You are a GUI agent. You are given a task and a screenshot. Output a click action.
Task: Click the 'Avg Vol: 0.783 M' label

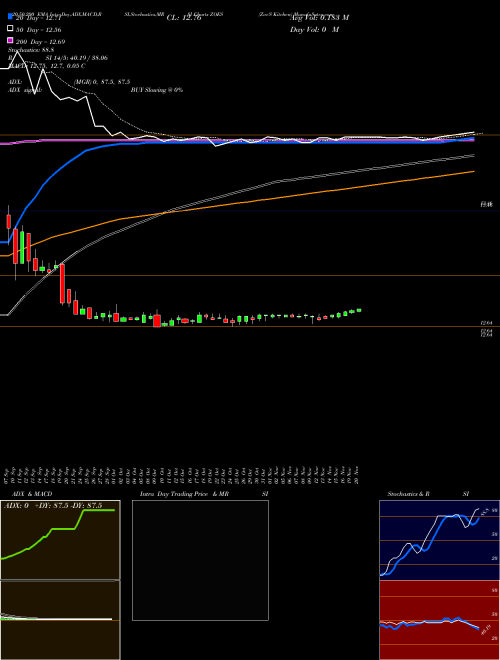tap(320, 18)
